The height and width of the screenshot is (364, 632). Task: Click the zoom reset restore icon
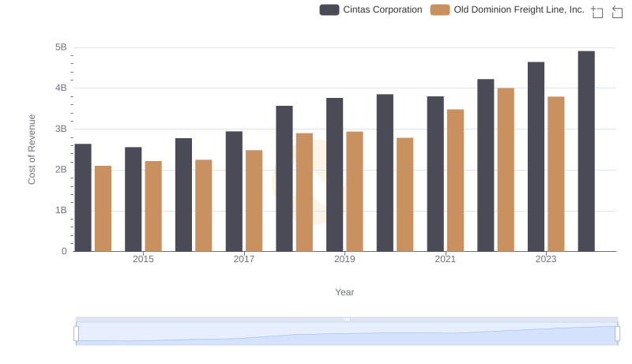pos(617,12)
